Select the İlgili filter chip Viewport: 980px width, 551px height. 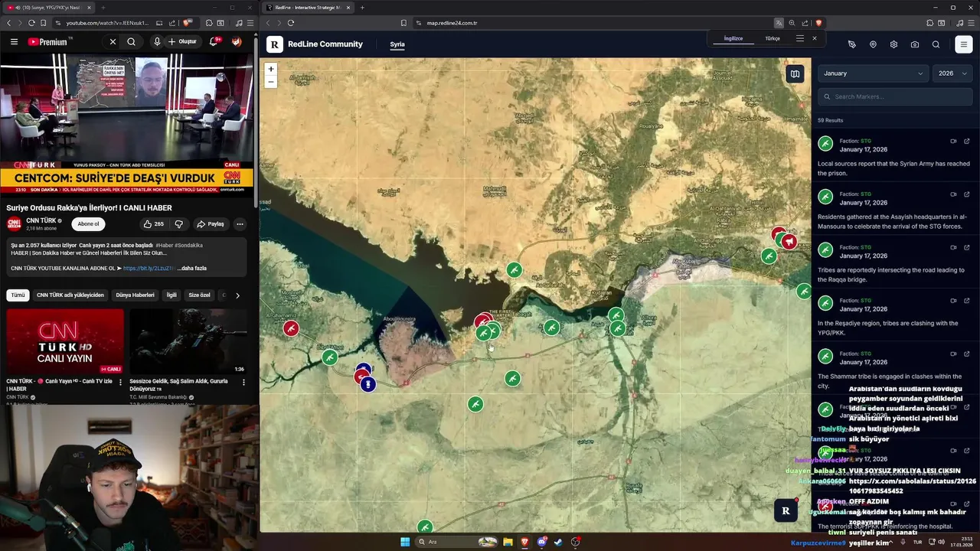[x=171, y=295]
